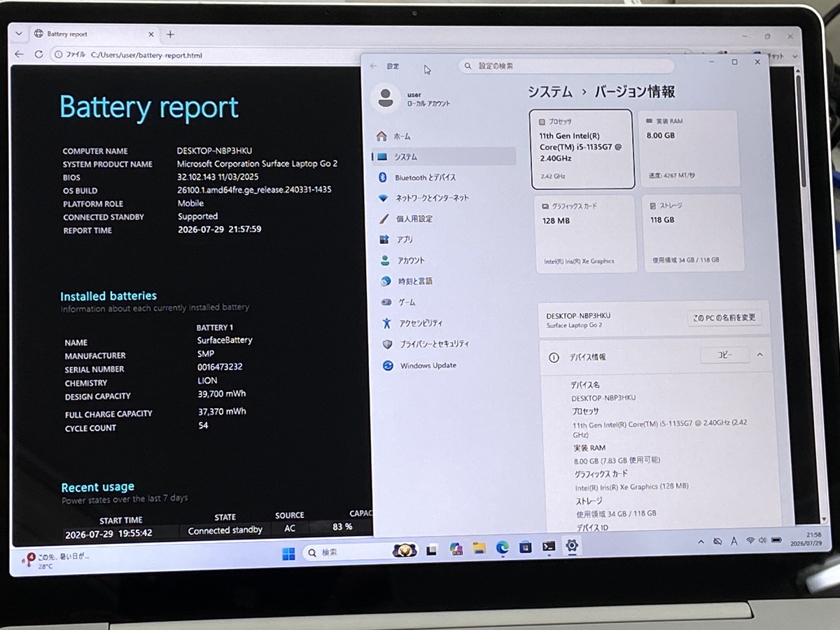The image size is (840, 630).
Task: Open a new browser tab
Action: pyautogui.click(x=169, y=34)
